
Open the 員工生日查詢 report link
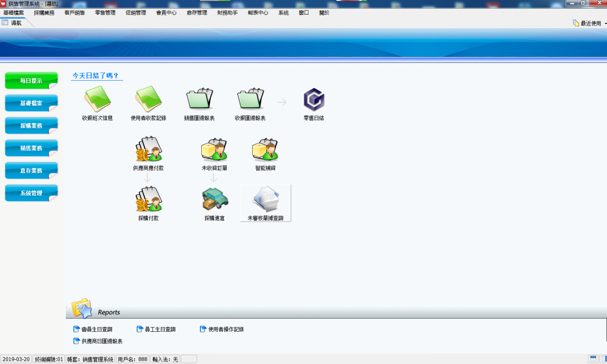[x=156, y=329]
